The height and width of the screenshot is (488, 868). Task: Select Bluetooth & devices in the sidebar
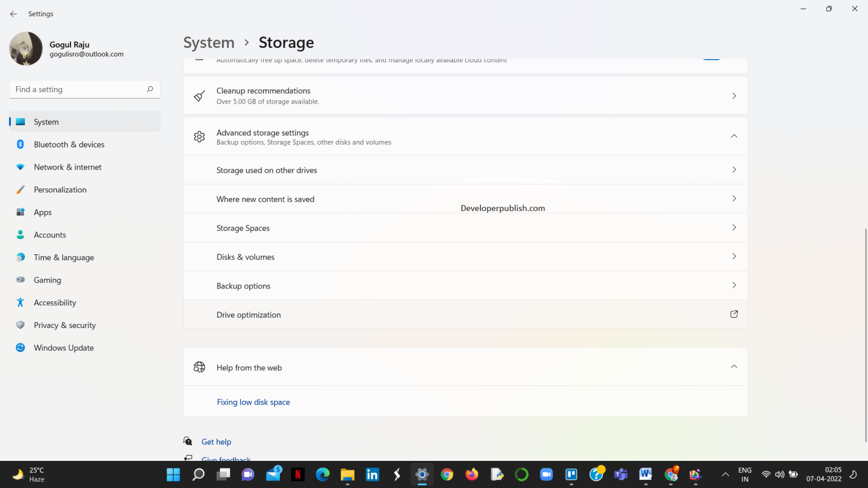pyautogui.click(x=69, y=144)
